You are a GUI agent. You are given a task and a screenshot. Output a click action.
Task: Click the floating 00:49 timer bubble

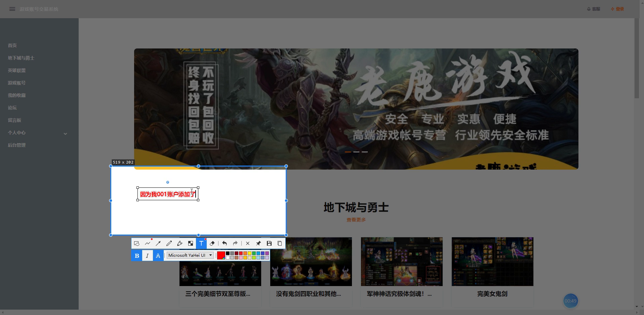coord(570,301)
